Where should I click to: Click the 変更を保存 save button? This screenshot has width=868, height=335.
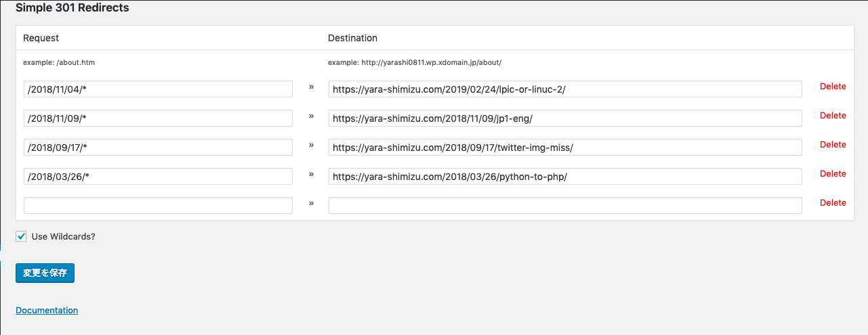(x=45, y=273)
